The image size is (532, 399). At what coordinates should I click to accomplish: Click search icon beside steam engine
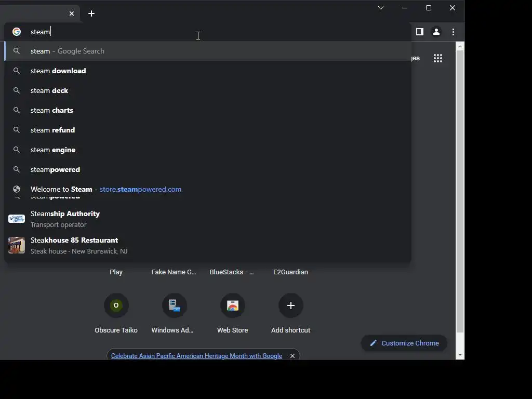click(x=16, y=149)
